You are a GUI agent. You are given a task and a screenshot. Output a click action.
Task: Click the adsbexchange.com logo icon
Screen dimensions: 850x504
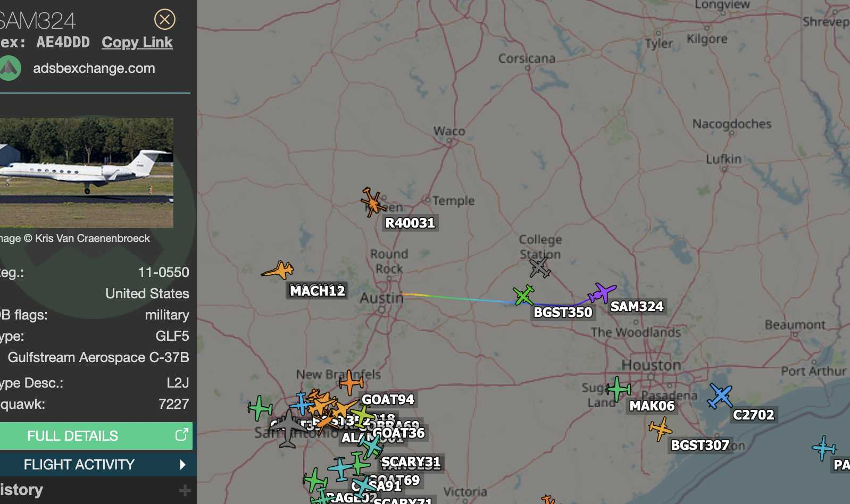[10, 69]
